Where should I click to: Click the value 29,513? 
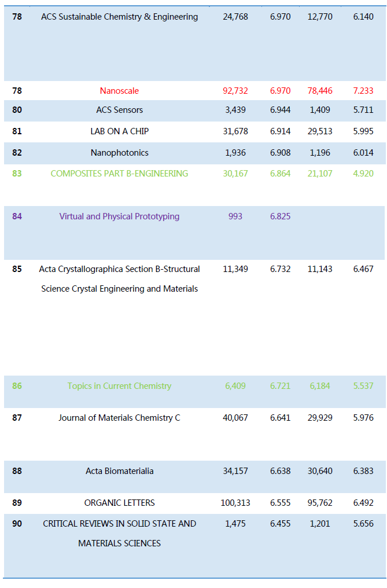coord(320,131)
